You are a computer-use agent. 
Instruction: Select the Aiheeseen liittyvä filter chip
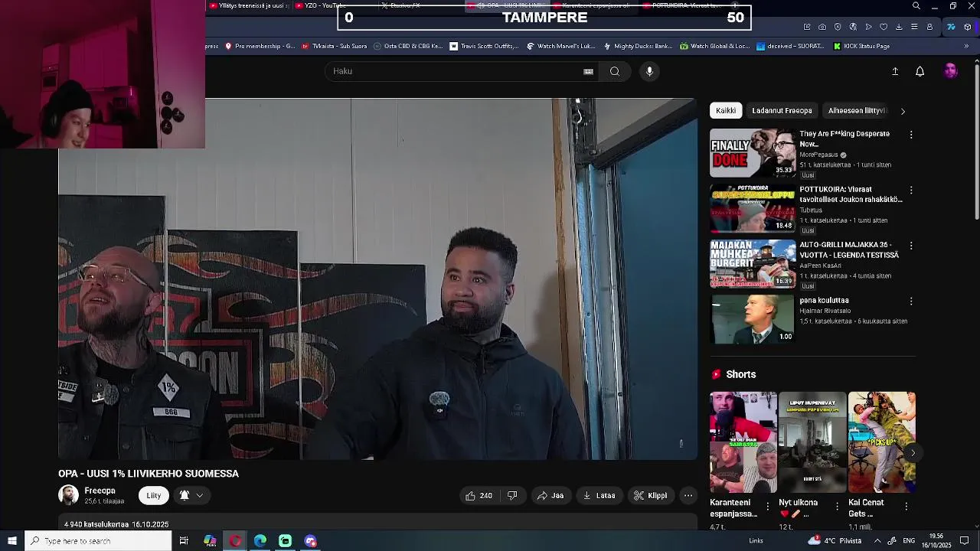(x=857, y=111)
